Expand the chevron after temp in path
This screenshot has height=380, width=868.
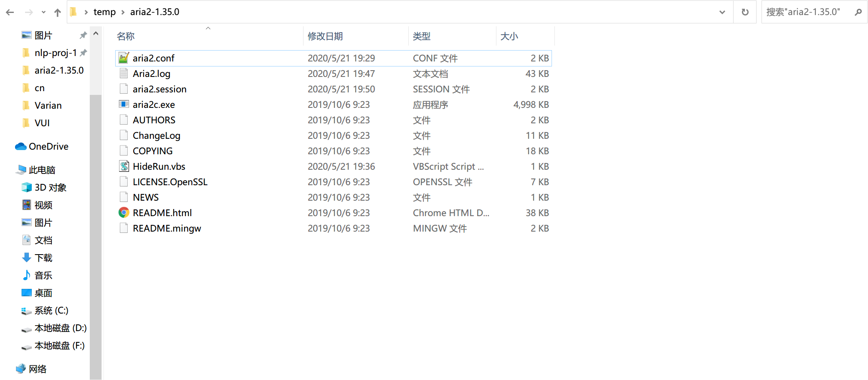[x=123, y=12]
